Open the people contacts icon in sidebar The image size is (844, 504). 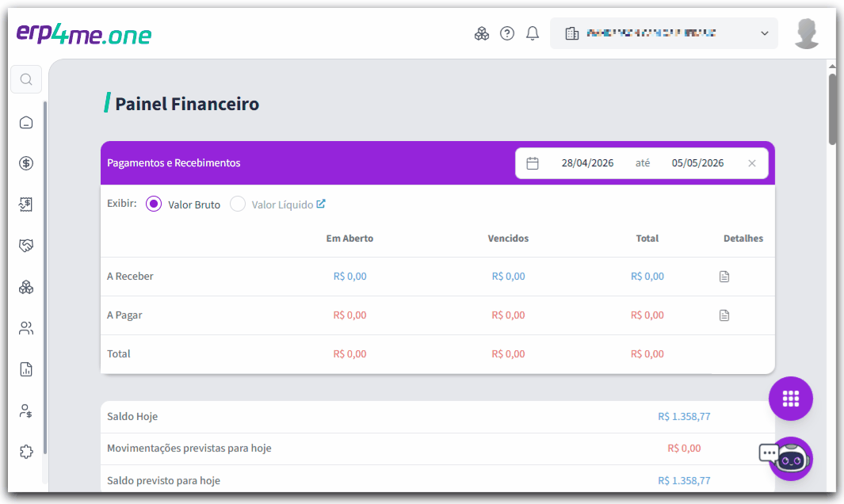click(x=26, y=328)
